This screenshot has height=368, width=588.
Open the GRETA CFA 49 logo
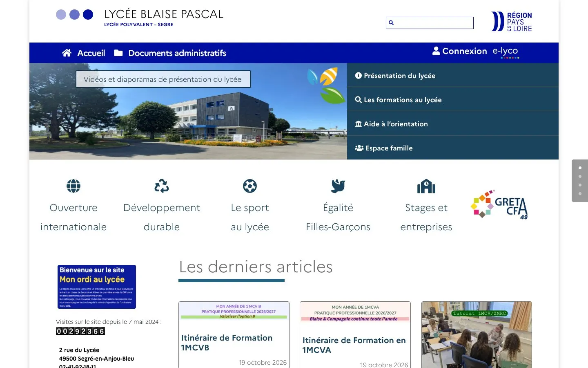click(x=499, y=204)
